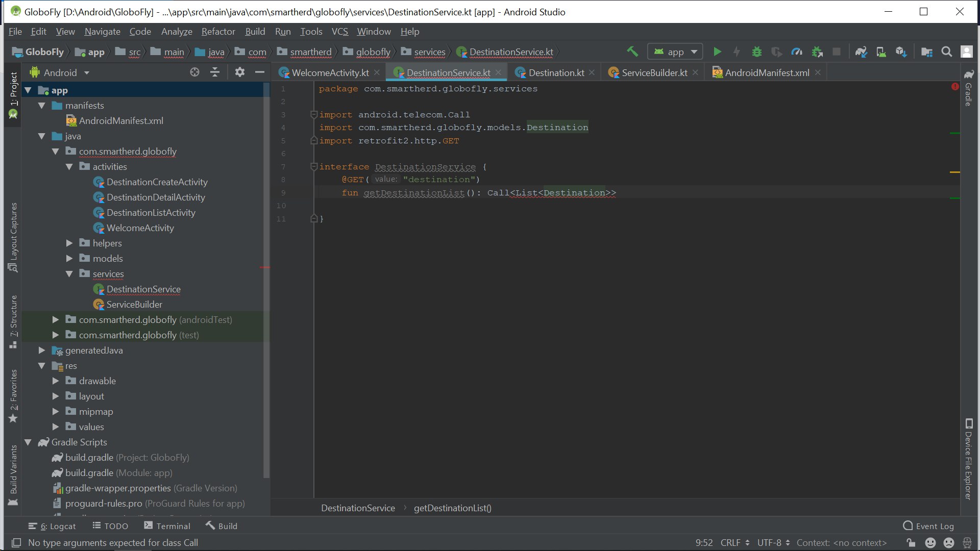This screenshot has height=551, width=980.
Task: Toggle tool window bars icon bottom-left
Action: (x=16, y=543)
